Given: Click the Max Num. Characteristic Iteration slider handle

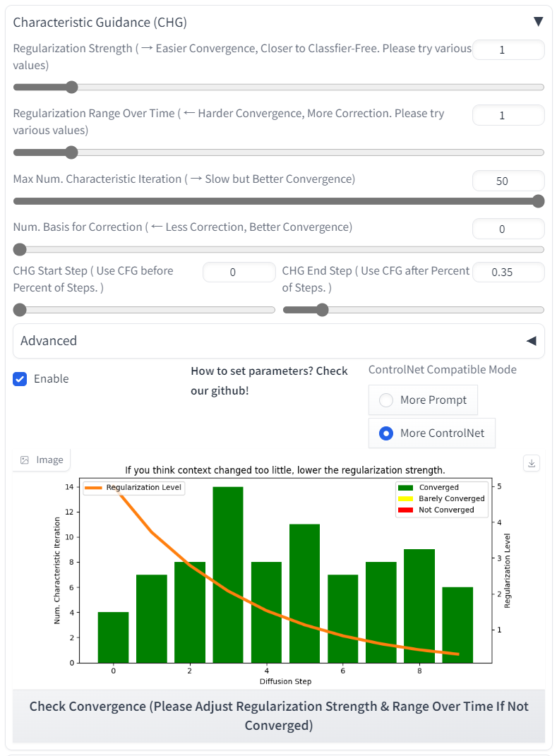Looking at the screenshot, I should [538, 201].
